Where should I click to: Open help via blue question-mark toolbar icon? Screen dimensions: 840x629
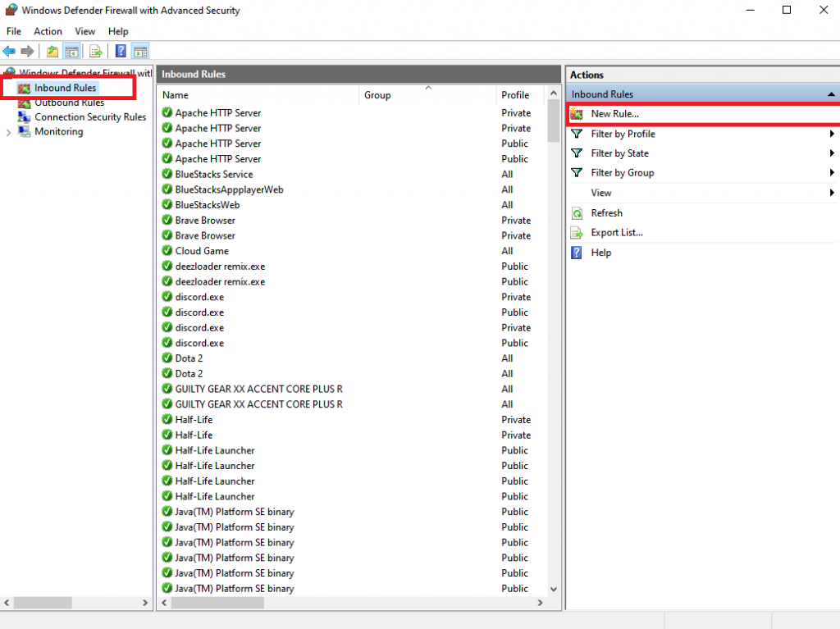click(121, 52)
